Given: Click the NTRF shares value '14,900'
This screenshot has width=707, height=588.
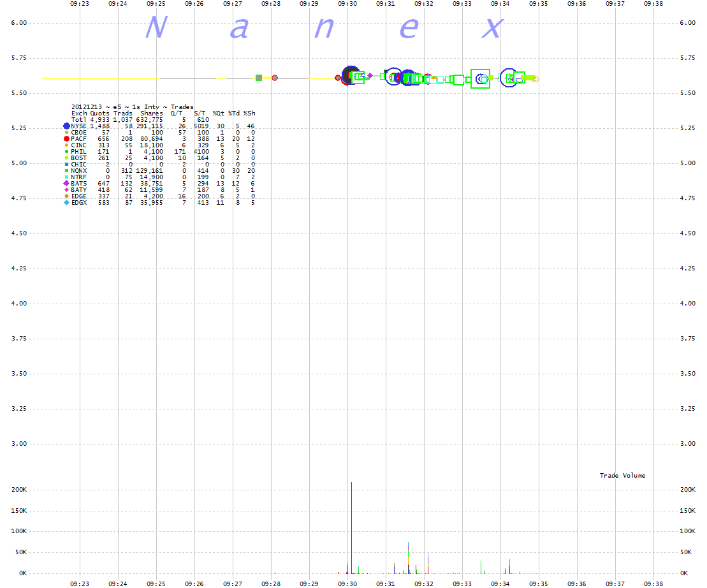Looking at the screenshot, I should tap(152, 177).
